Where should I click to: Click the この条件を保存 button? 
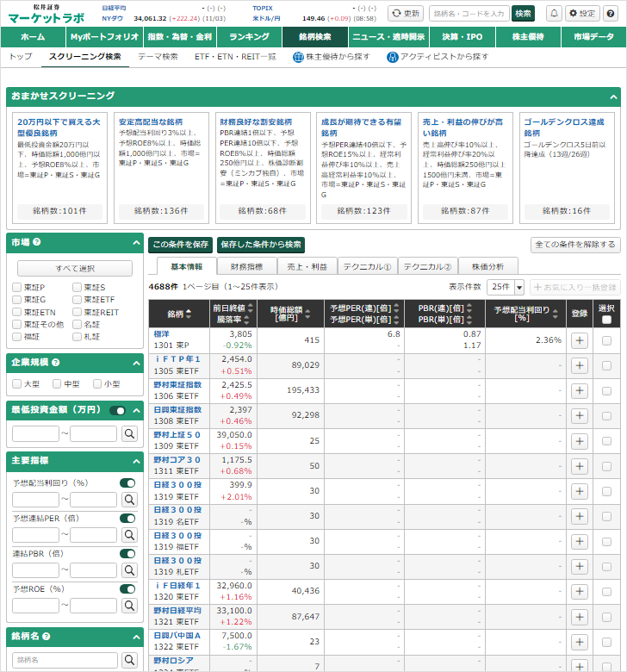click(x=181, y=245)
